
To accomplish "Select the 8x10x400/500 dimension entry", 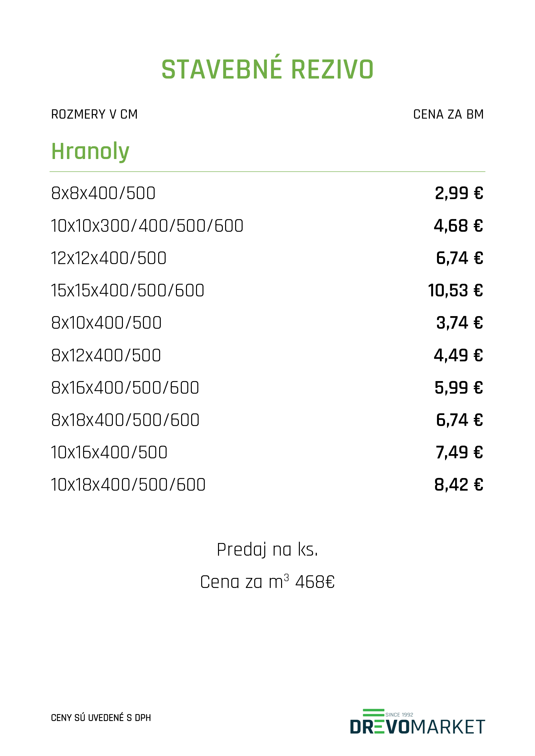I will (106, 323).
